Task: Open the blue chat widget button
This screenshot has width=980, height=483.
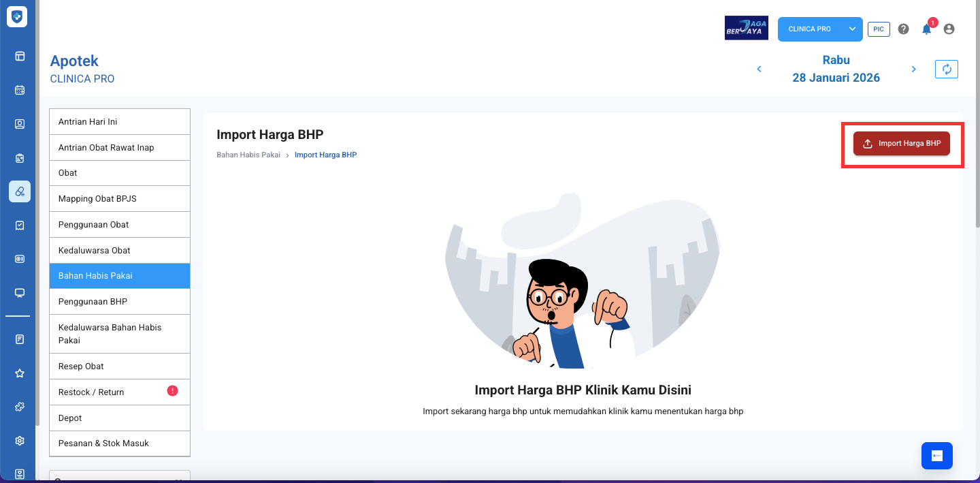Action: [x=936, y=456]
